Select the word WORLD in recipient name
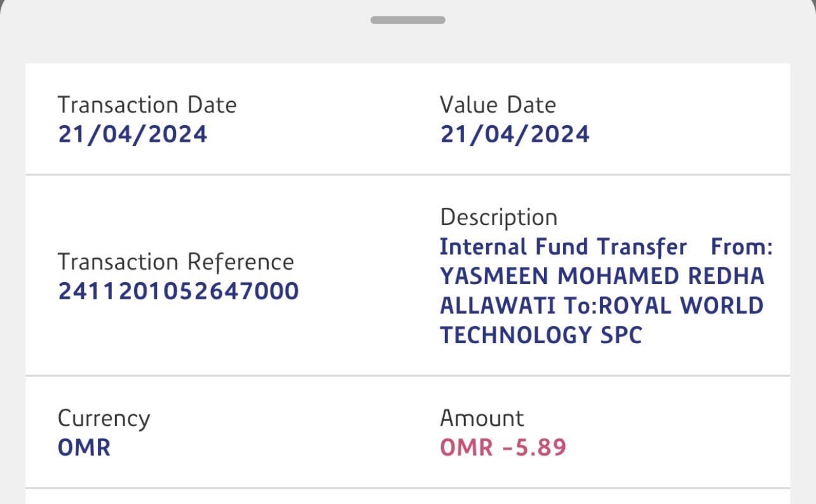Viewport: 816px width, 504px height. coord(721,306)
